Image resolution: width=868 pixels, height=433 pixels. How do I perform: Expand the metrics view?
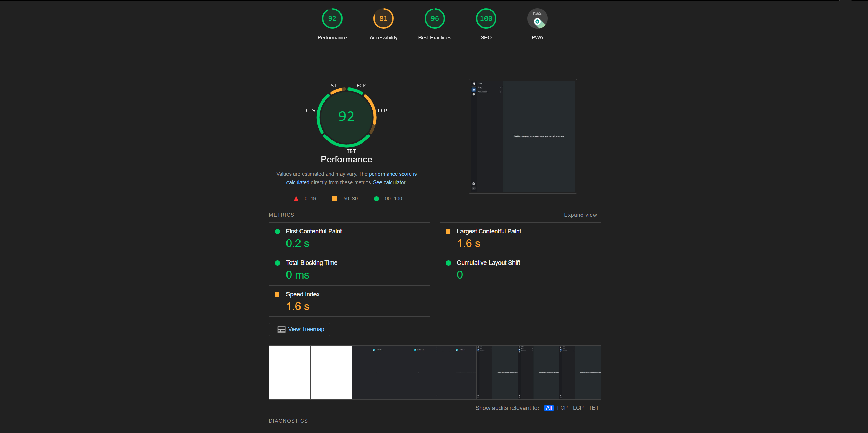click(x=580, y=215)
